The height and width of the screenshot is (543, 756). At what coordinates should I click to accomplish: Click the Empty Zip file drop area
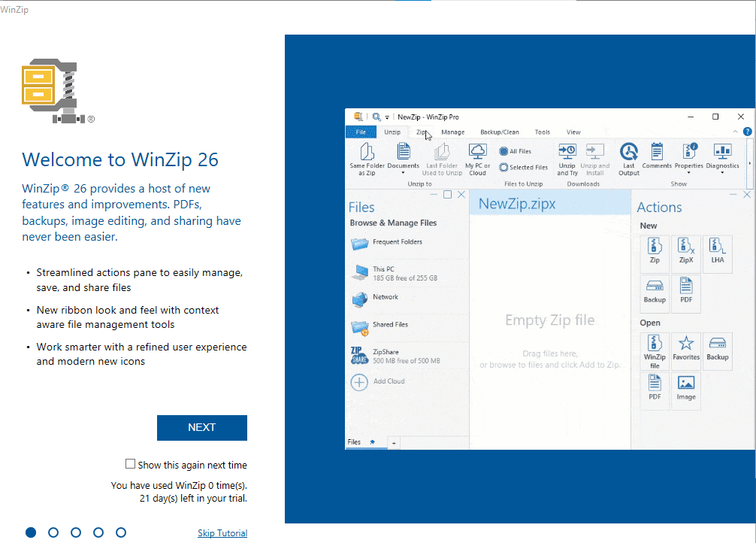pos(550,332)
